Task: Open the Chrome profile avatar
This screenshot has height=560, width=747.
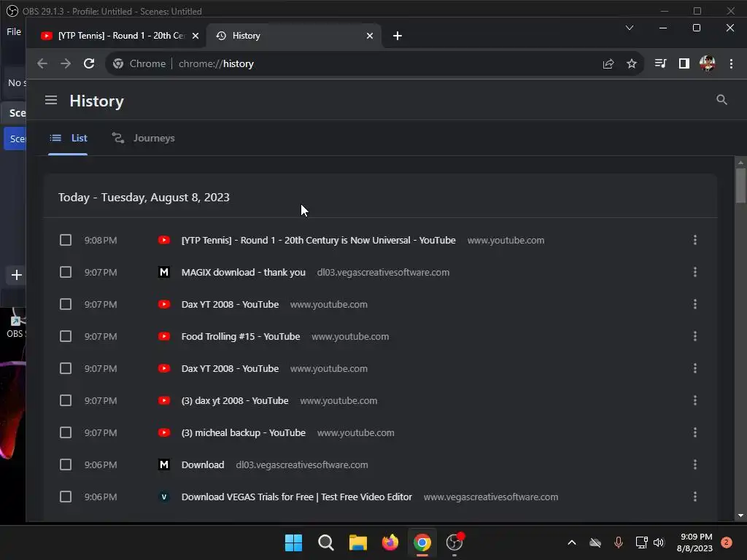Action: pyautogui.click(x=707, y=63)
